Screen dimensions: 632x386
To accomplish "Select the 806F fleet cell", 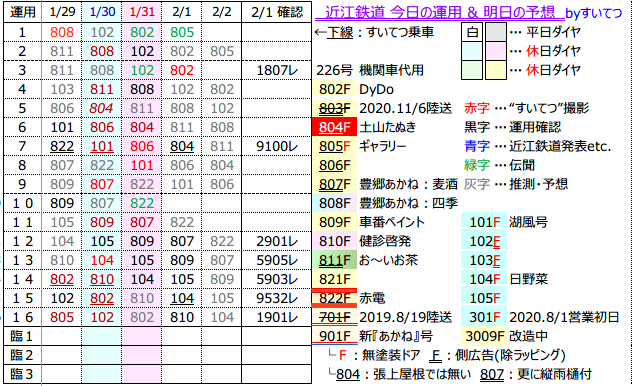I will [x=335, y=165].
